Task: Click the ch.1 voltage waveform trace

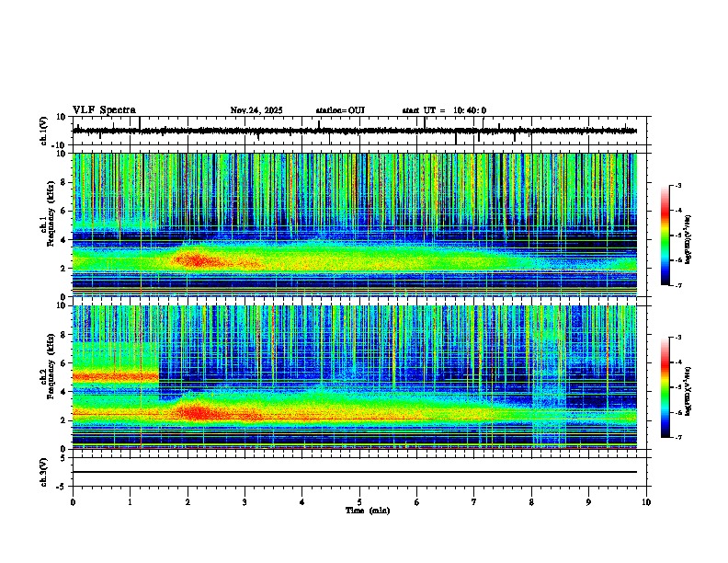Action: 355,131
